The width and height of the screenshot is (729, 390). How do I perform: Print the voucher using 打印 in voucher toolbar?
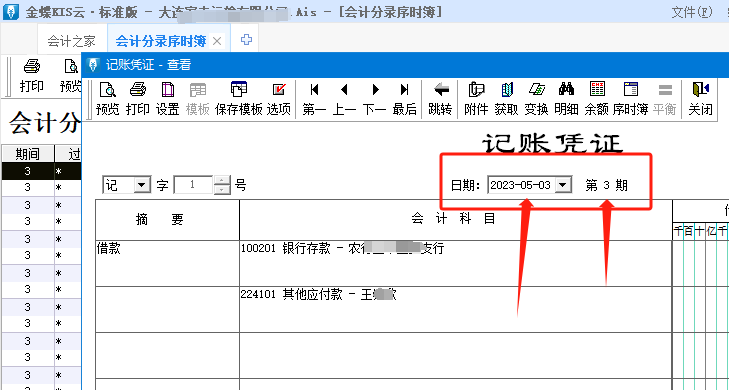pyautogui.click(x=138, y=99)
